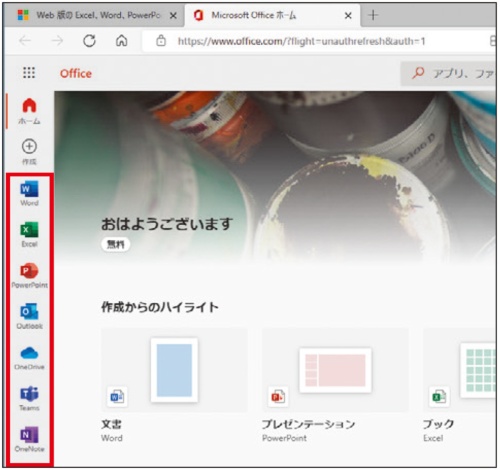The height and width of the screenshot is (470, 500).
Task: Click the Word icon on 文書 card
Action: [x=117, y=397]
